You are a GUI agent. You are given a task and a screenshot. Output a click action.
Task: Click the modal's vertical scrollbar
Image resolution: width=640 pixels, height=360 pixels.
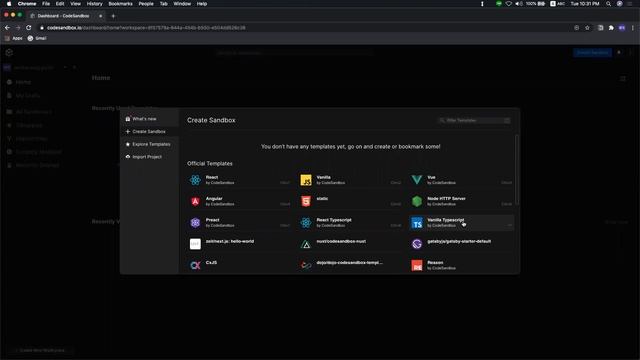coord(517,169)
